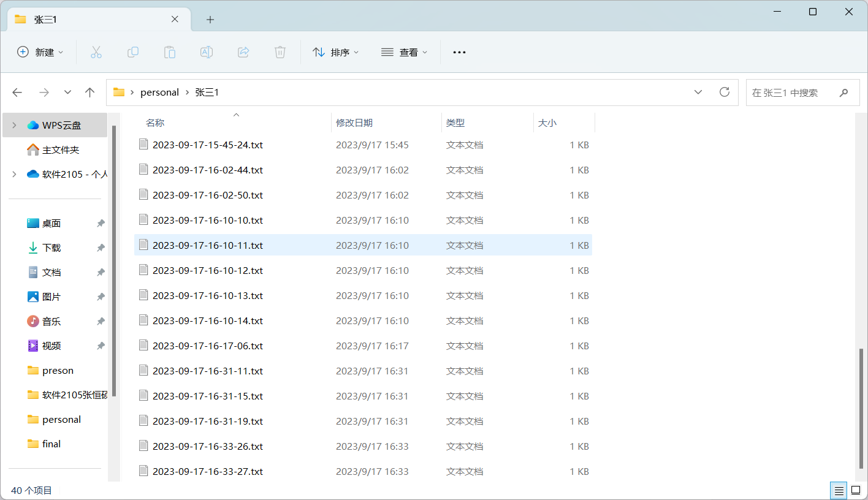Expand the WPS云盘 tree node

pos(14,125)
